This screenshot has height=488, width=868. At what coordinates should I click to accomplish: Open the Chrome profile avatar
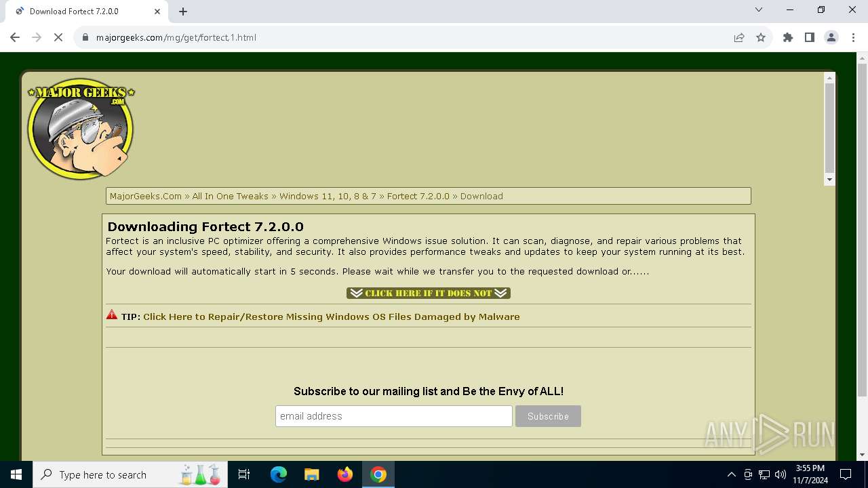tap(831, 37)
